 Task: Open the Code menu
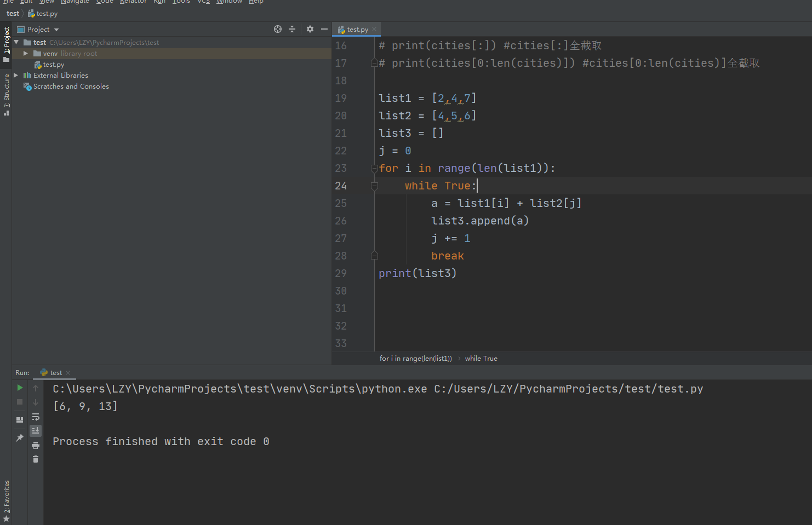pos(105,2)
